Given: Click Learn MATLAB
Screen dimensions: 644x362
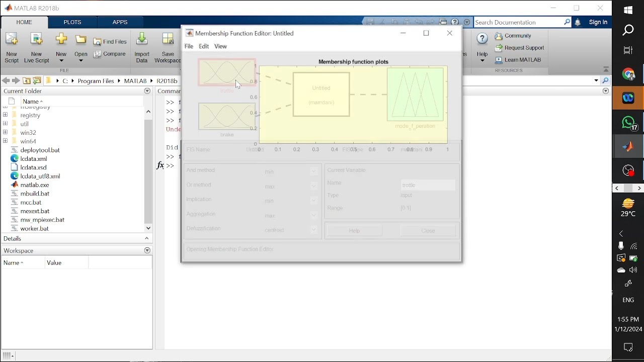Looking at the screenshot, I should click(x=518, y=60).
